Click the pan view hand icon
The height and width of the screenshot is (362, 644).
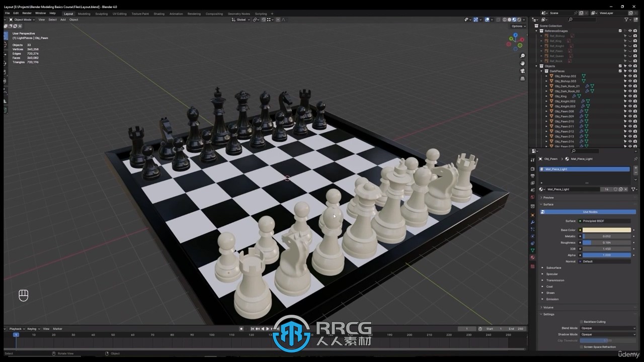coord(523,63)
